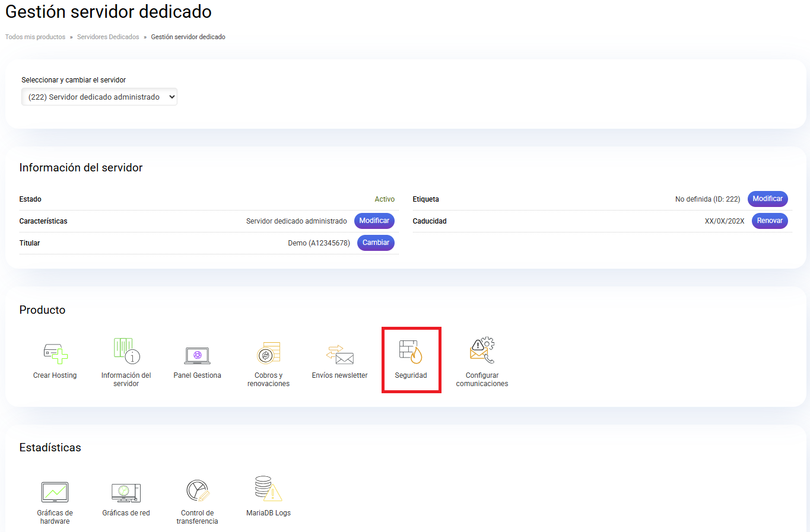The width and height of the screenshot is (810, 532).
Task: Go to Todos mis productos breadcrumb
Action: [x=35, y=37]
